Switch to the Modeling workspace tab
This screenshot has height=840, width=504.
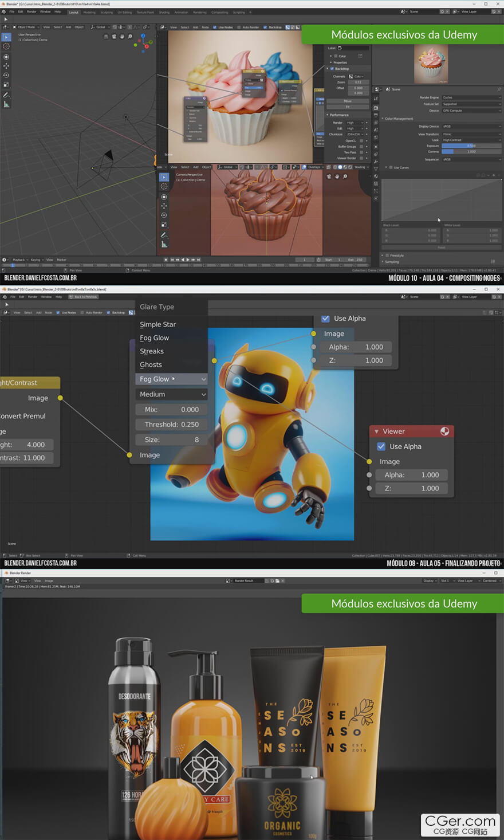point(89,12)
